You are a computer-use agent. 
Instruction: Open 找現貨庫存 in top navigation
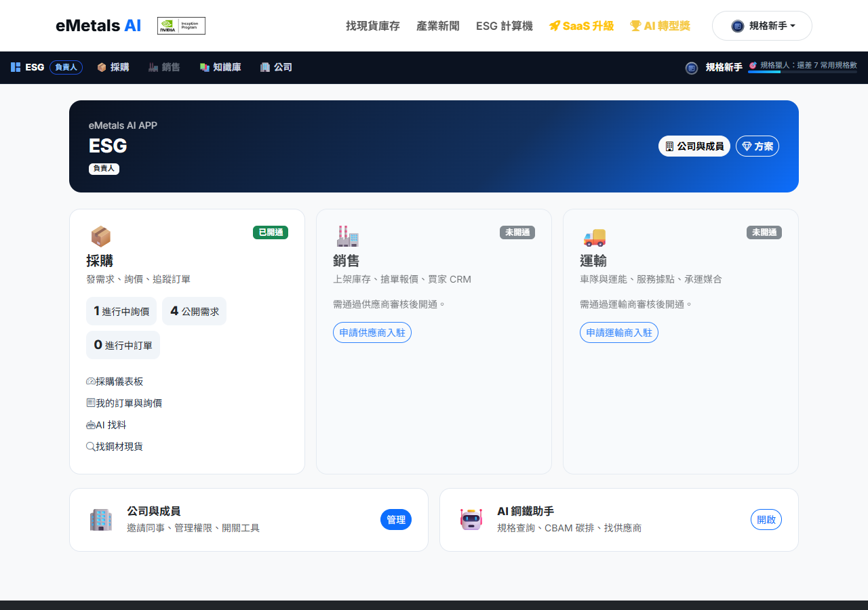373,26
